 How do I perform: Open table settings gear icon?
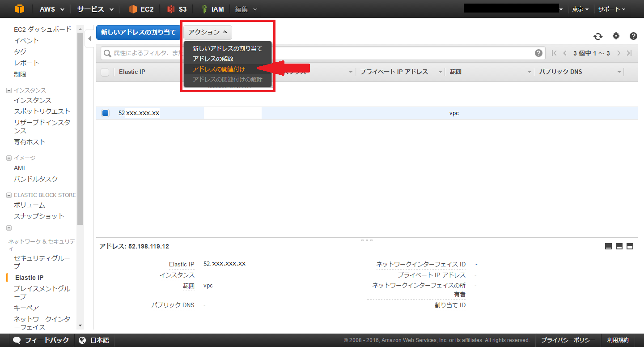616,36
